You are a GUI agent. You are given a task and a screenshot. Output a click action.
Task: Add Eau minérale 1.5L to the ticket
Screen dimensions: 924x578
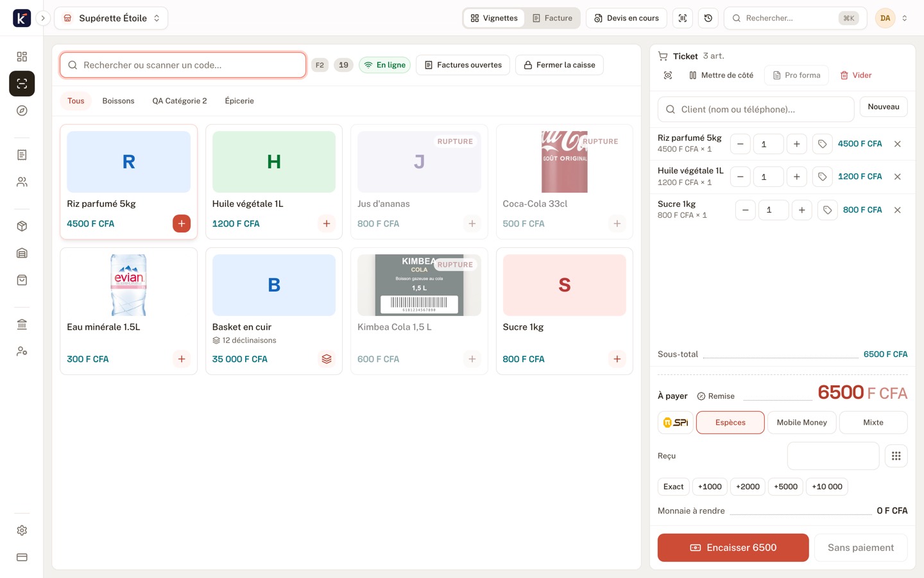[x=182, y=359]
